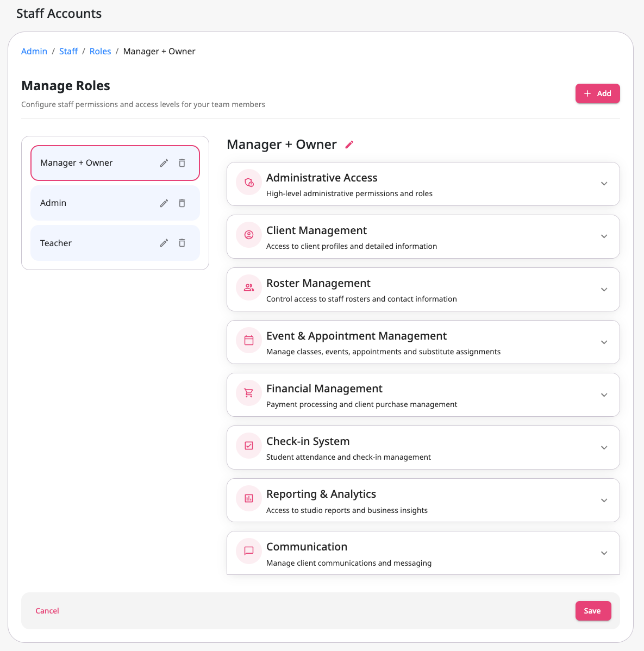This screenshot has width=644, height=651.
Task: Expand Administrative Access section chevron
Action: point(604,184)
